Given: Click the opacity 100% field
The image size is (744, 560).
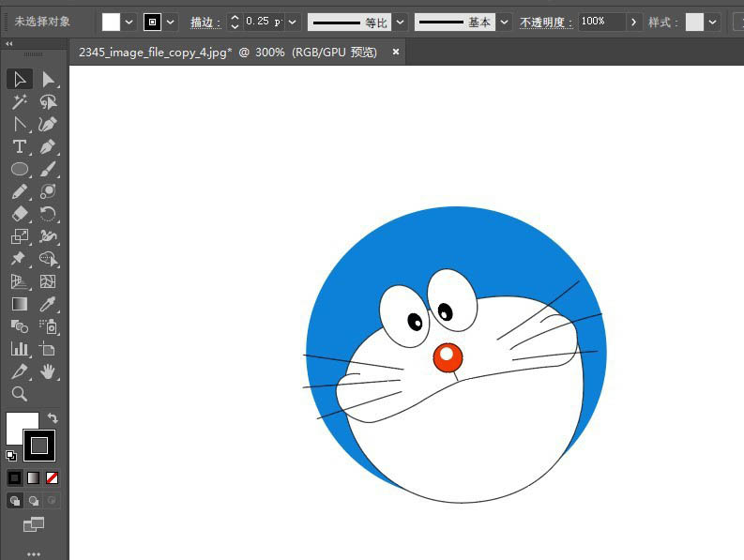Looking at the screenshot, I should tap(601, 22).
